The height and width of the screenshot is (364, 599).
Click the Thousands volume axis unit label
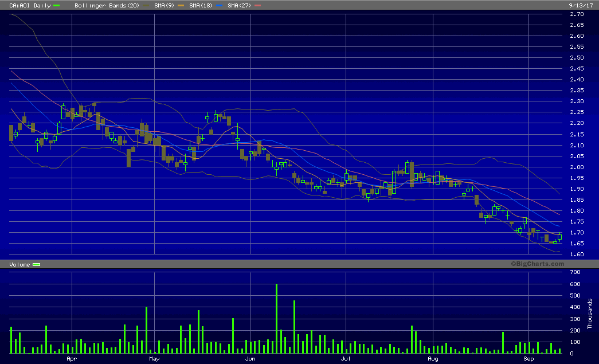pyautogui.click(x=589, y=314)
